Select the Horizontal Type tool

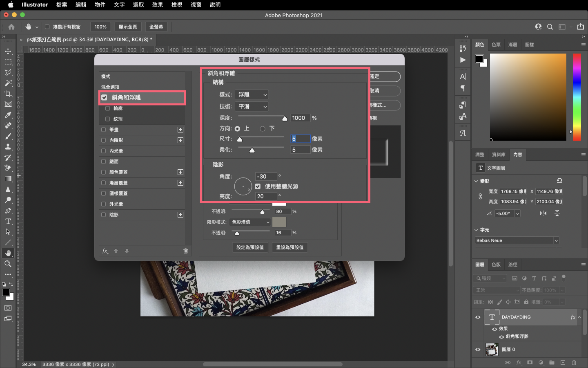tap(8, 221)
